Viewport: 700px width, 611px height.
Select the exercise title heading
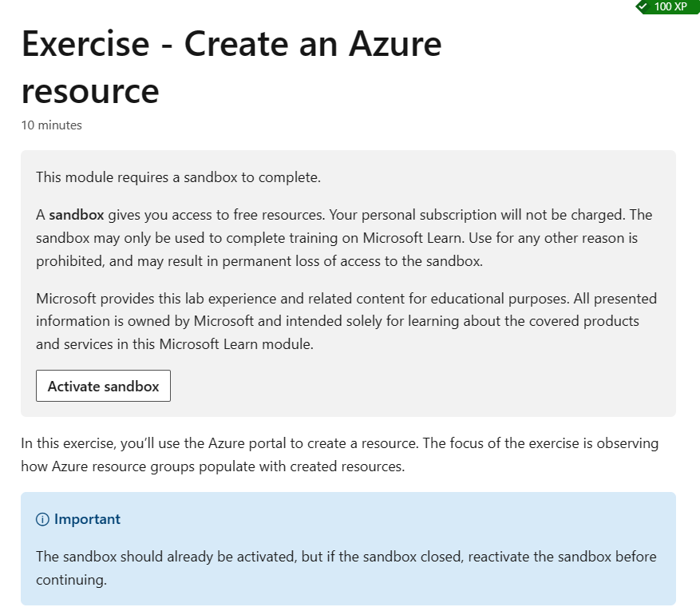(231, 68)
